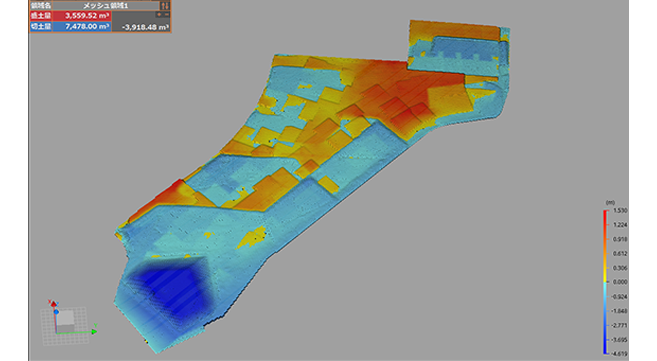Click the 3,559.52 m³ fill volume value
The height and width of the screenshot is (361, 657).
click(87, 15)
